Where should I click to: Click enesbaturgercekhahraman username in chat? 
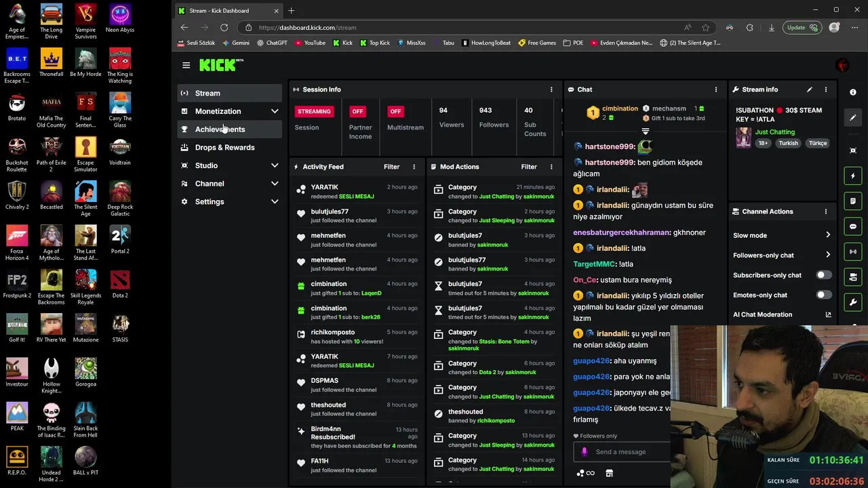(x=620, y=232)
